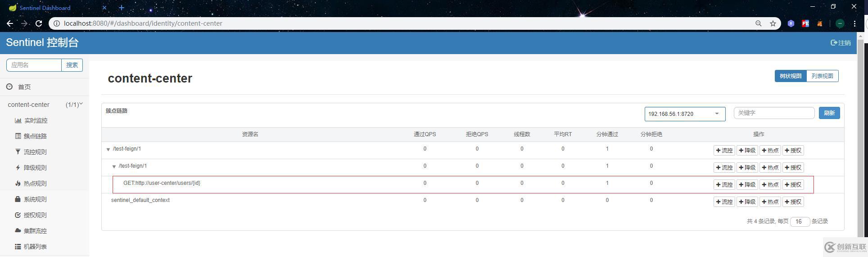Open the 192.168.56.1:8720 machine dropdown
Screen dimensions: 868x257
coord(685,114)
